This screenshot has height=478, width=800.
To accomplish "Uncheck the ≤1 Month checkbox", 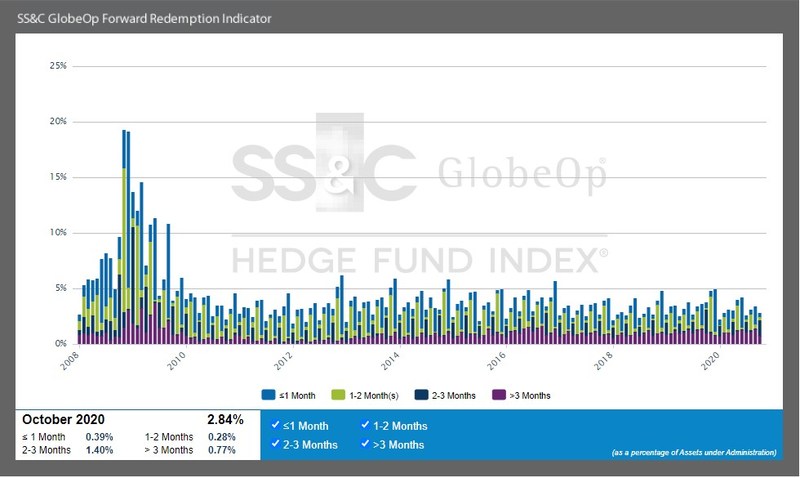I will coord(276,425).
